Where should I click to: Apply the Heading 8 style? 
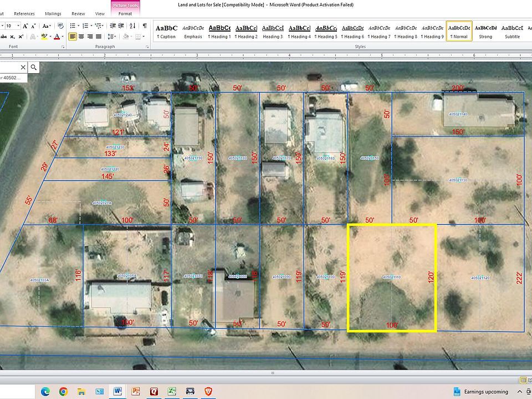[406, 32]
